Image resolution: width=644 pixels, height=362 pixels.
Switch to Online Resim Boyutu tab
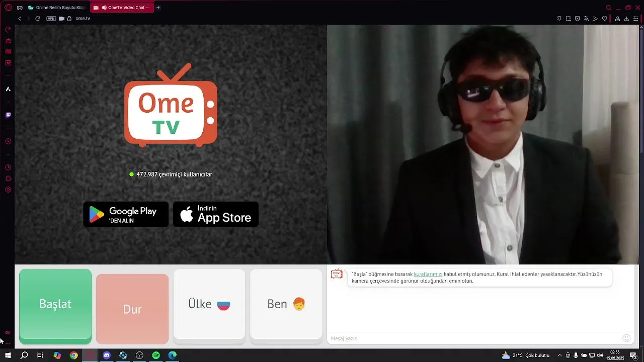point(56,8)
